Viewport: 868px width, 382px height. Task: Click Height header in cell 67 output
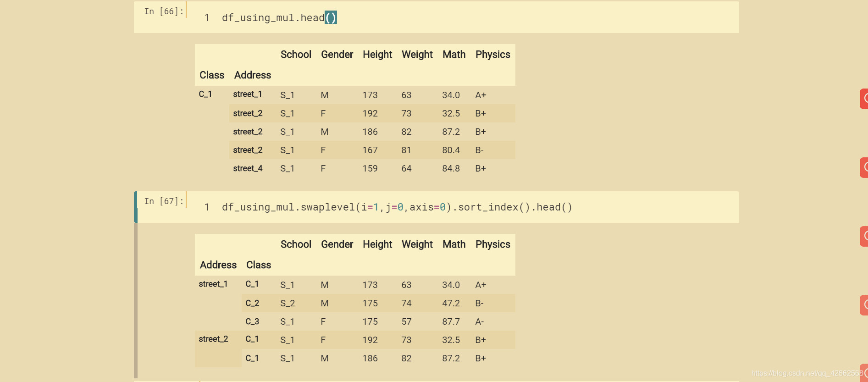(x=377, y=244)
